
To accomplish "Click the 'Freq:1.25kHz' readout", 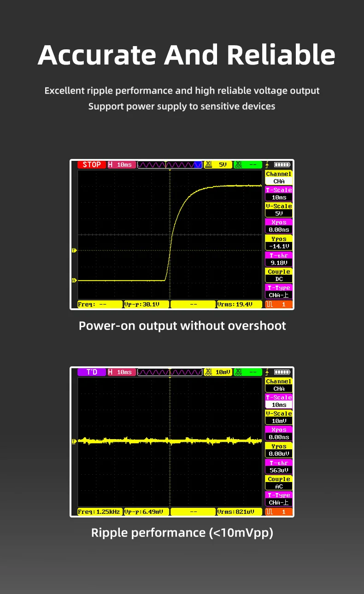I will tap(100, 512).
